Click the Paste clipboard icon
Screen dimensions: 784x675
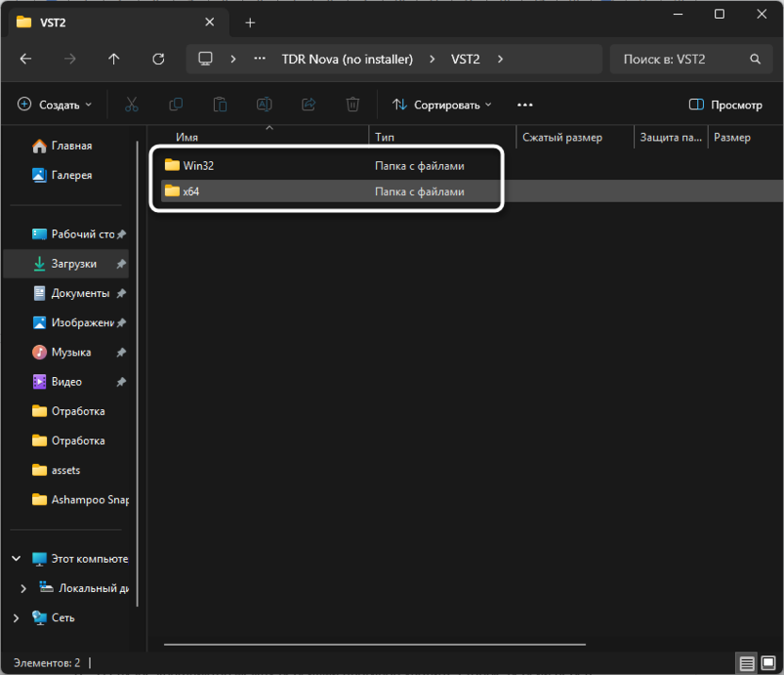coord(220,105)
